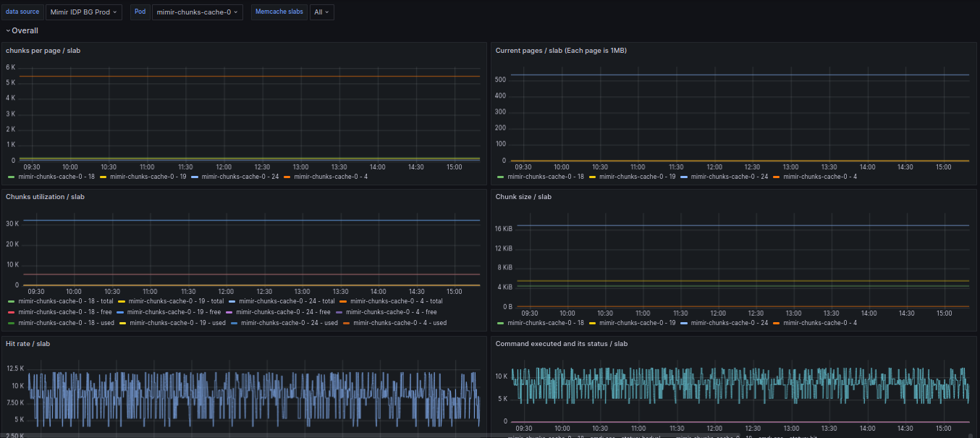
Task: Toggle '4 - total' series in Chunks utilization legend
Action: pos(396,301)
